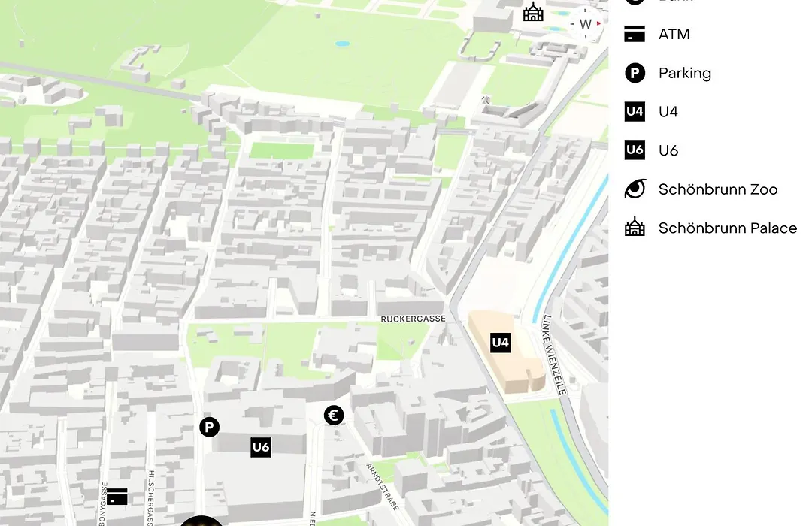812x526 pixels.
Task: Select the U6 station marker on the map
Action: click(261, 447)
